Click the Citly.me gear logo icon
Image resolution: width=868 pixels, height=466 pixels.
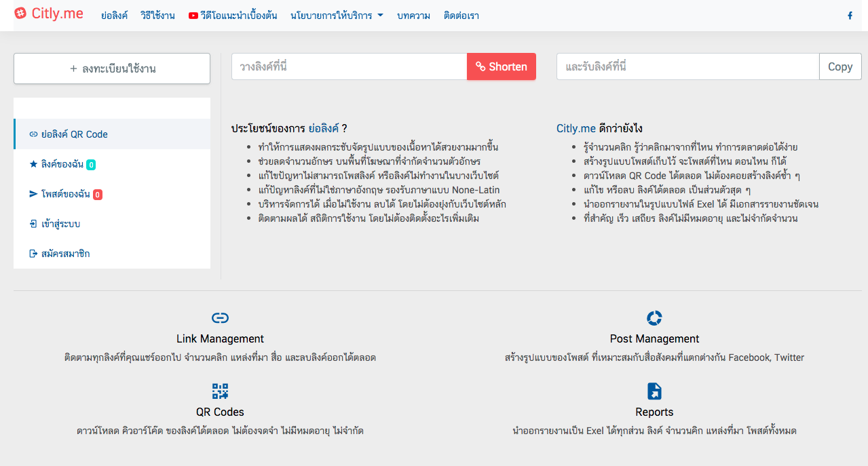pyautogui.click(x=20, y=14)
